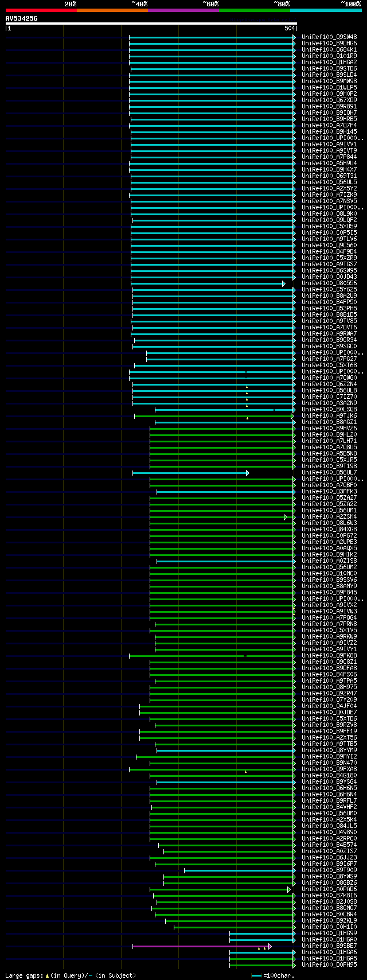The width and height of the screenshot is (367, 980).
Task: Open hit UniRef100_Q1HGA2
Action: click(329, 63)
